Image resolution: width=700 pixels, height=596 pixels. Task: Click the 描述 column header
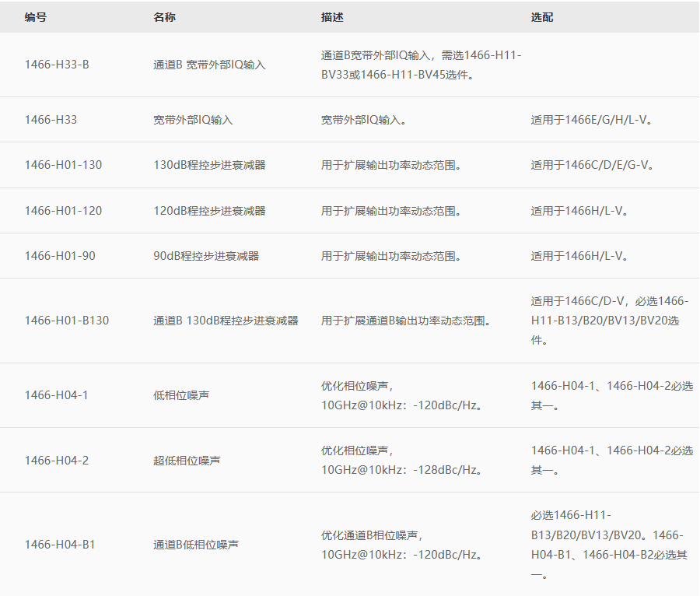(x=332, y=17)
